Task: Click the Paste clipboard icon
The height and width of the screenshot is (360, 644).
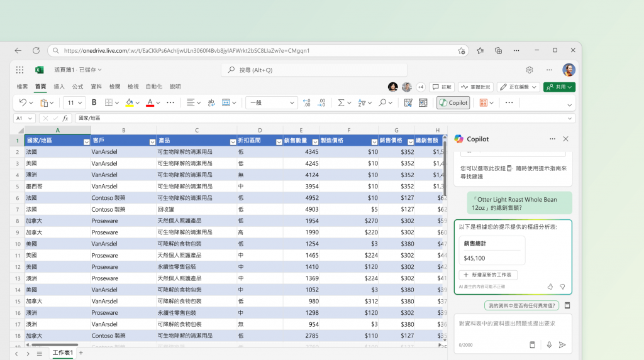Action: coord(44,102)
